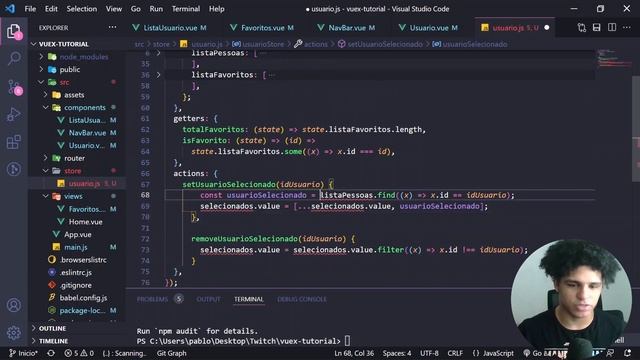Expand the node_modules folder

(x=42, y=57)
